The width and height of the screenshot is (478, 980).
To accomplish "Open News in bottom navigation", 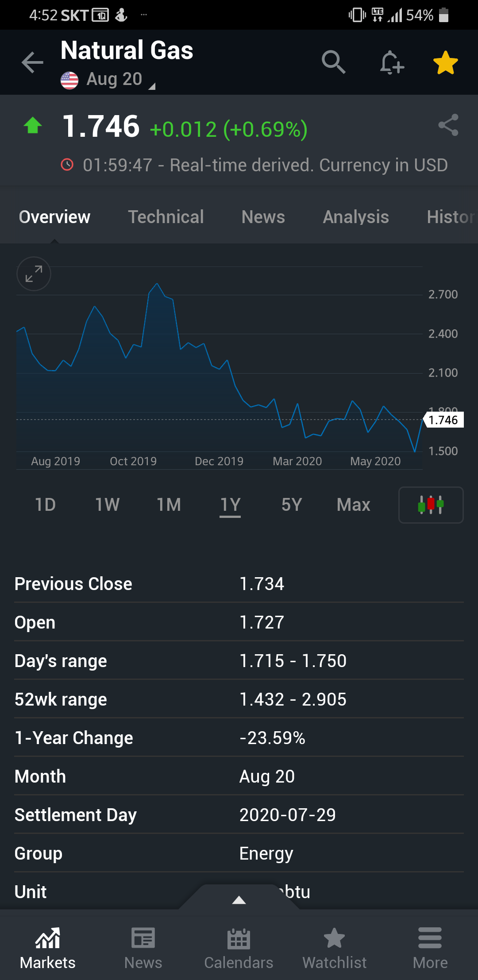I will [x=143, y=948].
